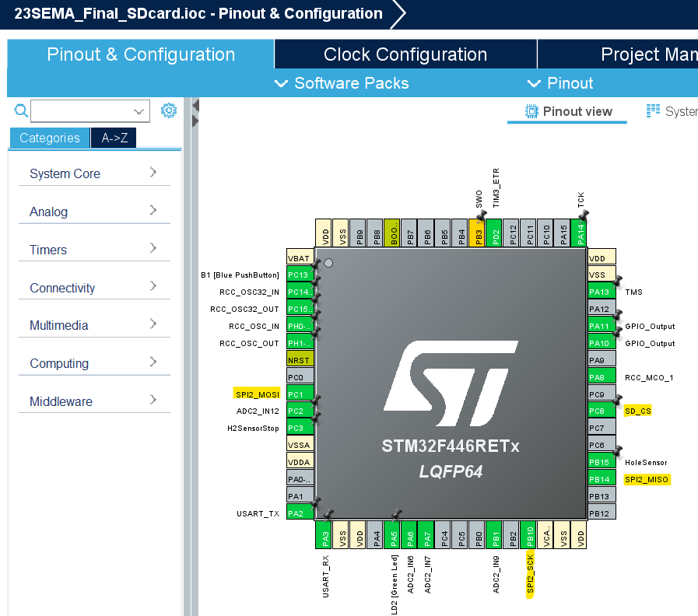Expand the Multimedia category
The height and width of the screenshot is (616, 698).
coord(94,325)
